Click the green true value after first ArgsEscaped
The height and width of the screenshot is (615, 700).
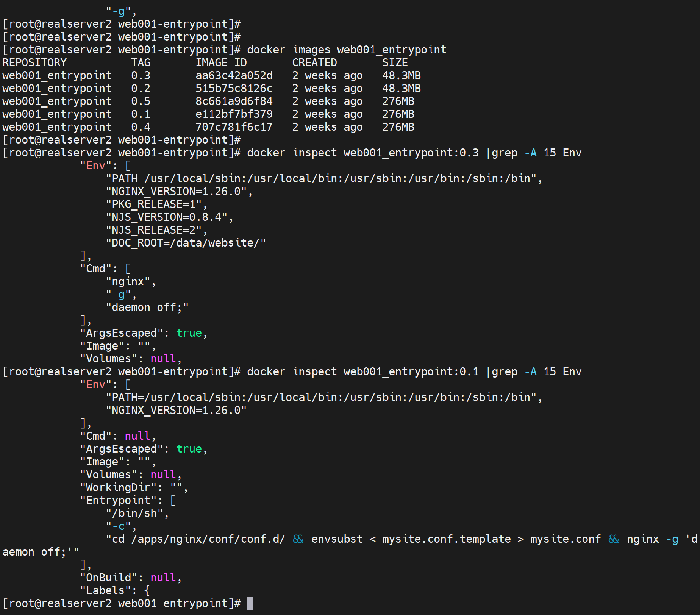click(x=189, y=333)
